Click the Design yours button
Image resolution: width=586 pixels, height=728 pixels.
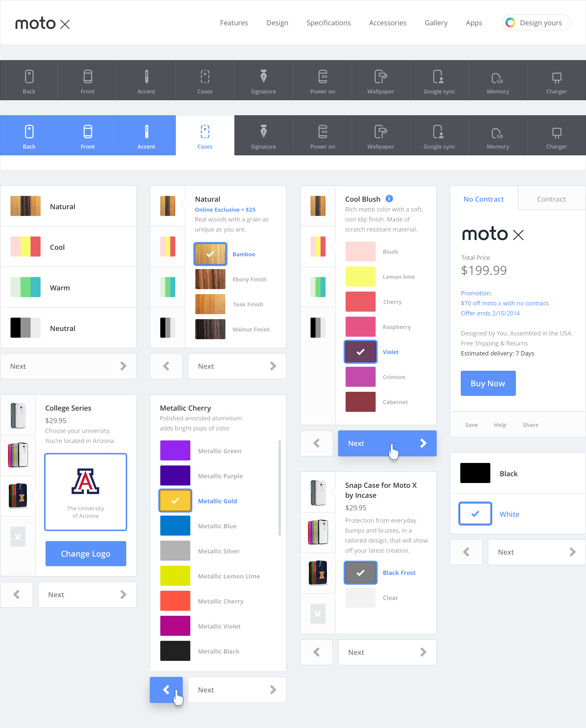(537, 23)
